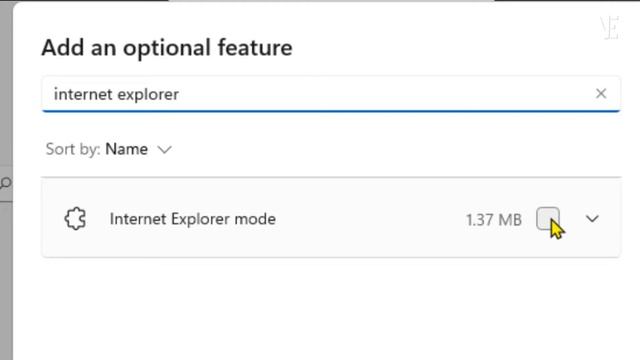Click the word 'internet' in the search box
The image size is (640, 360).
coord(83,94)
